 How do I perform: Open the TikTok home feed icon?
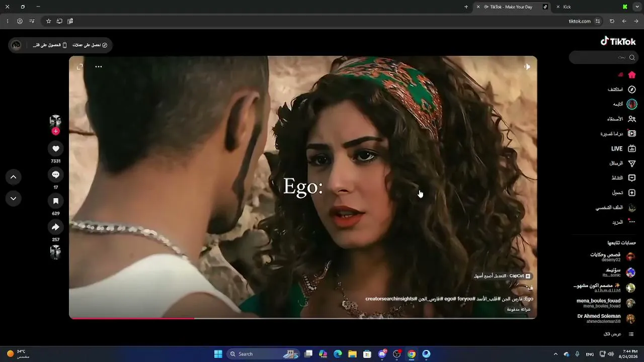(632, 75)
